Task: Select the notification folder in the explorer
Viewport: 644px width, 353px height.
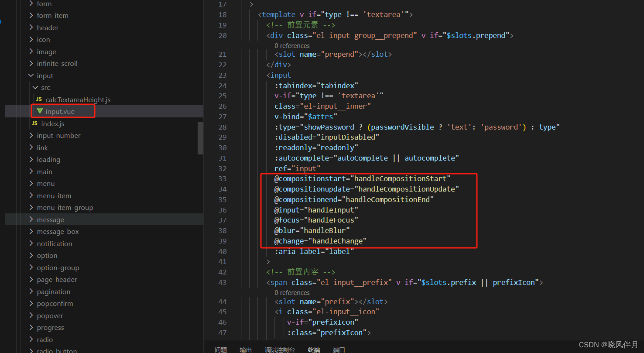Action: [55, 243]
